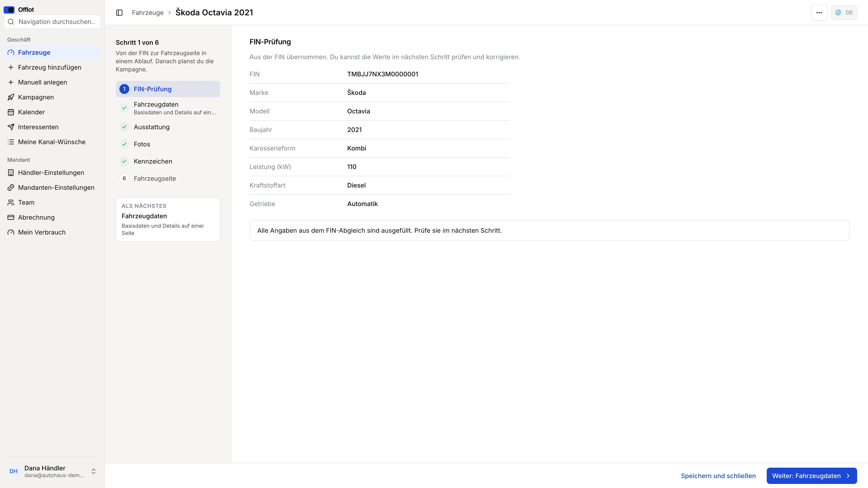Go to step 6 Fahrzeugseite

coord(168,178)
